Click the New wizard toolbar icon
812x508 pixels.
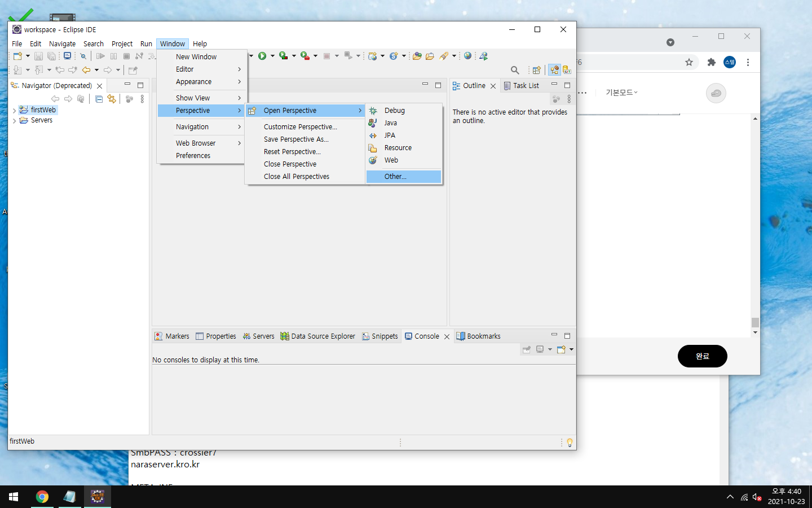pos(17,56)
